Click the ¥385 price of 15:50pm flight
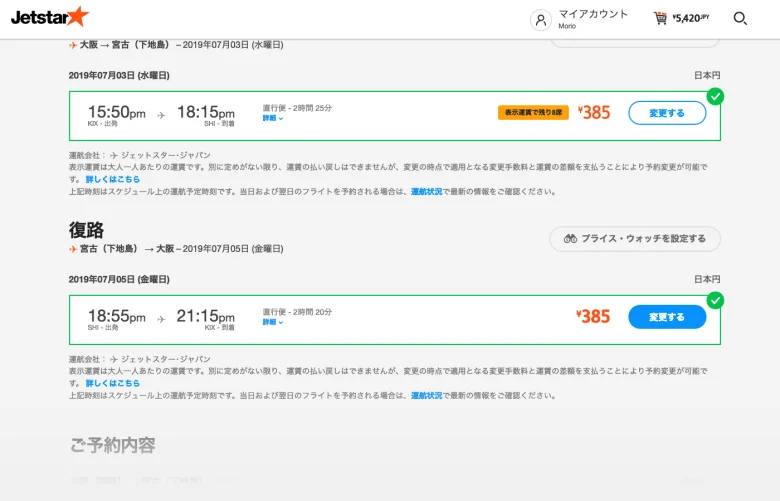 pyautogui.click(x=594, y=112)
